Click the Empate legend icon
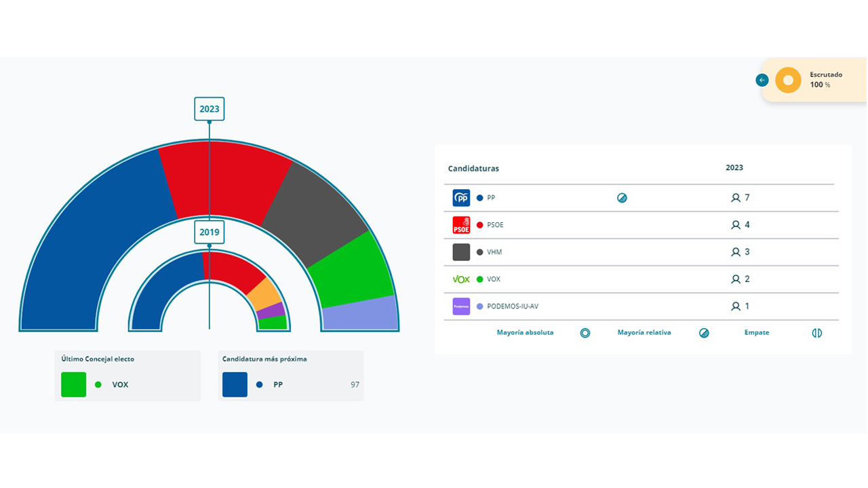 point(817,333)
